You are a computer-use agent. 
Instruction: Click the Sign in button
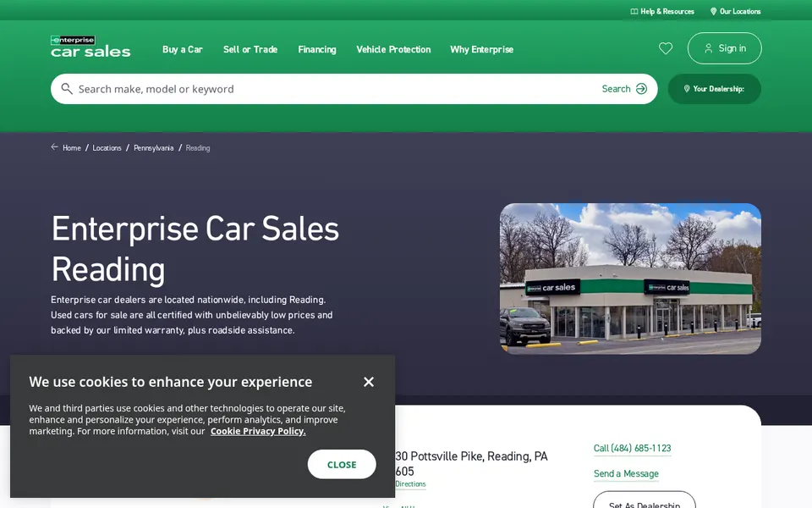tap(725, 48)
